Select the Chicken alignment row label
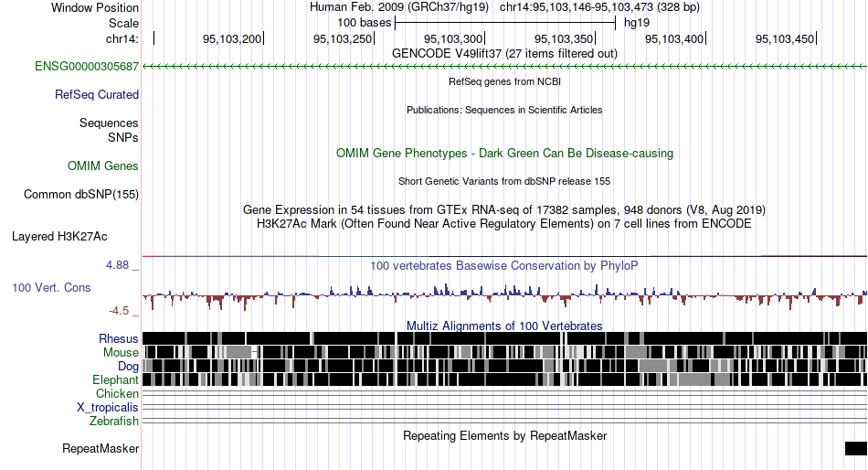Viewport: 868px width, 470px height. (x=117, y=393)
